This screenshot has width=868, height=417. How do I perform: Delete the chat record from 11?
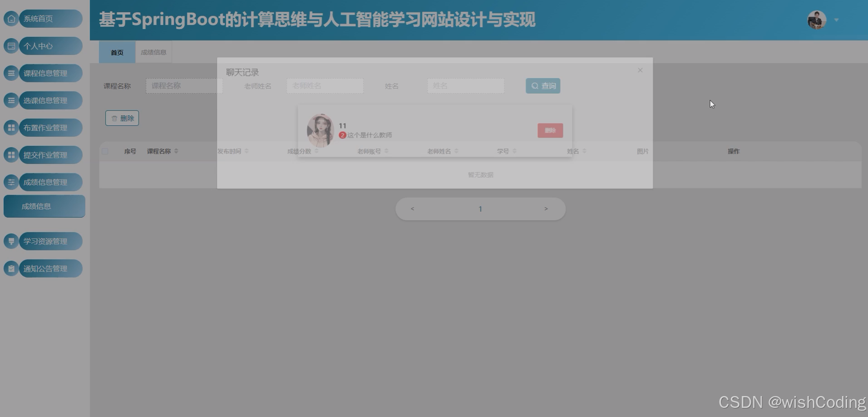(550, 130)
